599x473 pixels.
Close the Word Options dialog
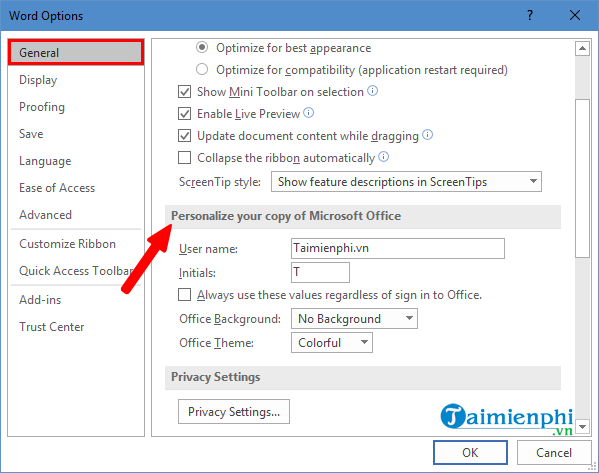click(x=575, y=15)
